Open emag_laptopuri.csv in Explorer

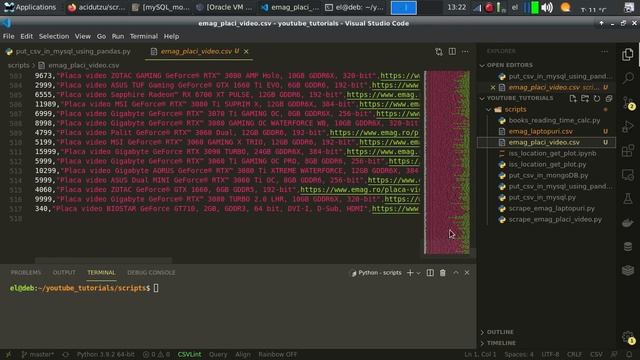540,131
